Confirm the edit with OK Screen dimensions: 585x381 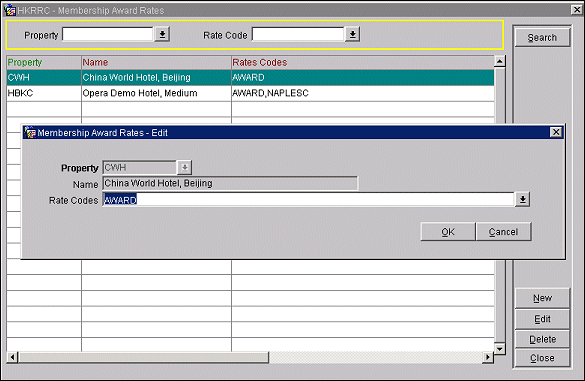click(448, 232)
